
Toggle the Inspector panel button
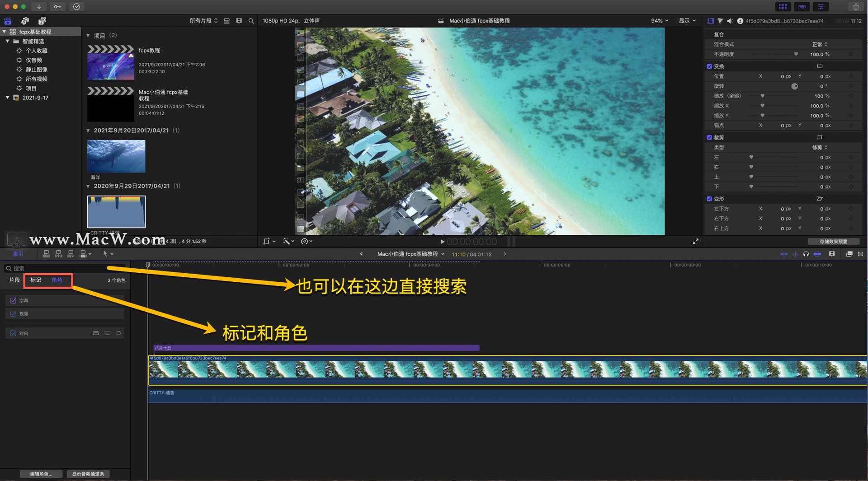(x=821, y=7)
